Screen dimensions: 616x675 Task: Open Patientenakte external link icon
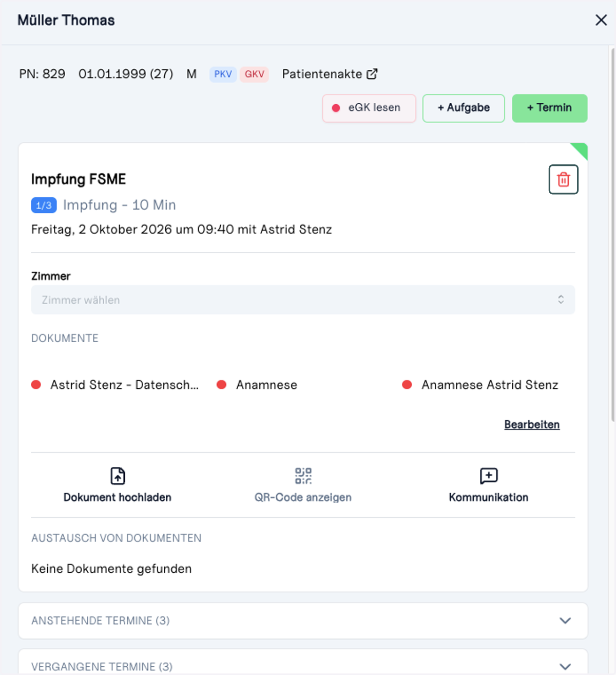pyautogui.click(x=372, y=74)
